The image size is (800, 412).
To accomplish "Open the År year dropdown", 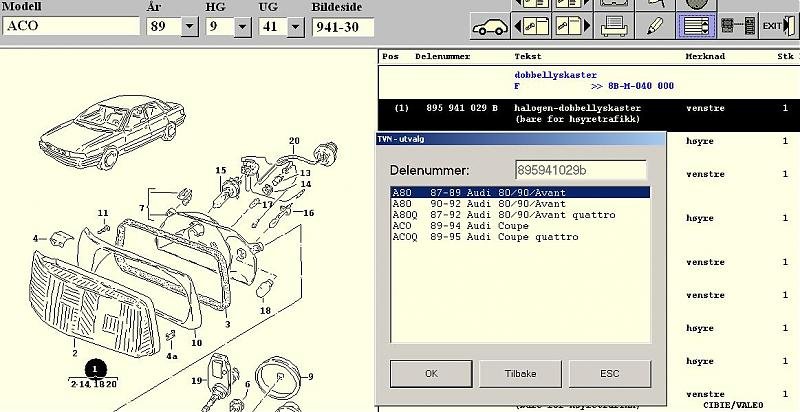I will click(189, 27).
